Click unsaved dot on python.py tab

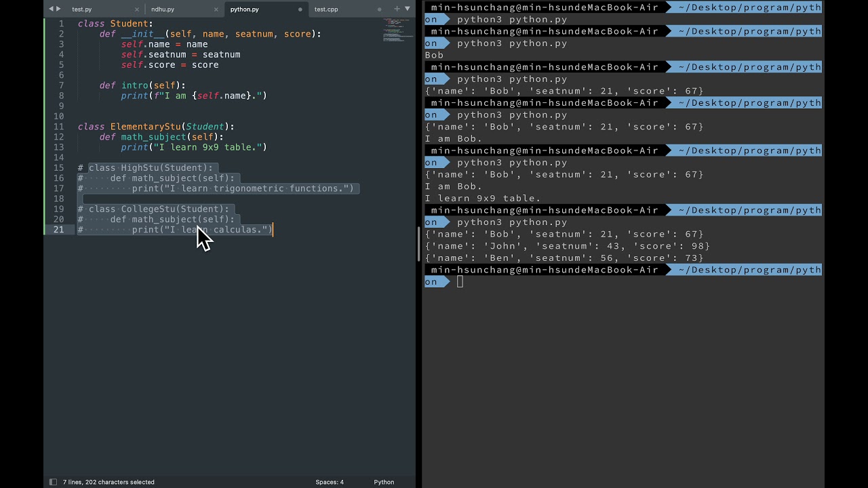[300, 9]
